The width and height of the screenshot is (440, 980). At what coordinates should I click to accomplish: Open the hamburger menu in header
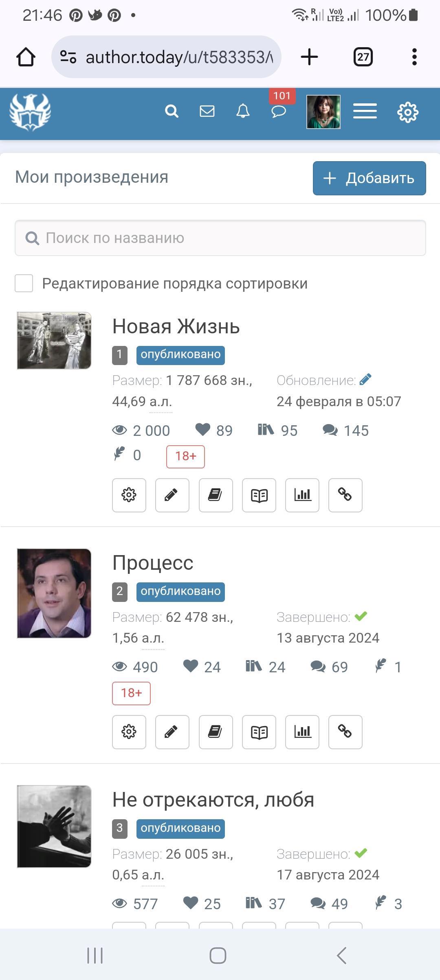365,111
